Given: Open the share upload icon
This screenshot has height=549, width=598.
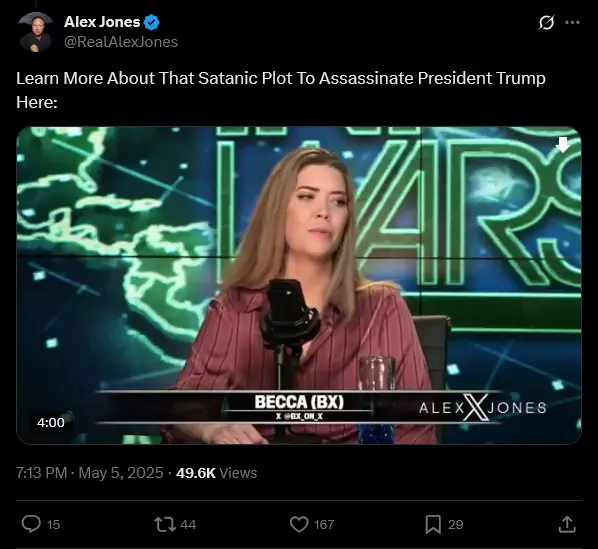Looking at the screenshot, I should pyautogui.click(x=567, y=524).
